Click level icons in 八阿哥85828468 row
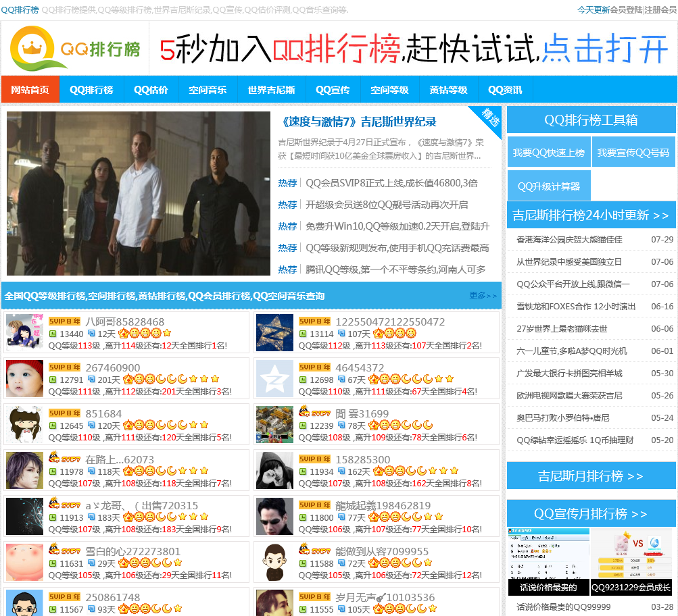This screenshot has height=616, width=678. pyautogui.click(x=145, y=333)
